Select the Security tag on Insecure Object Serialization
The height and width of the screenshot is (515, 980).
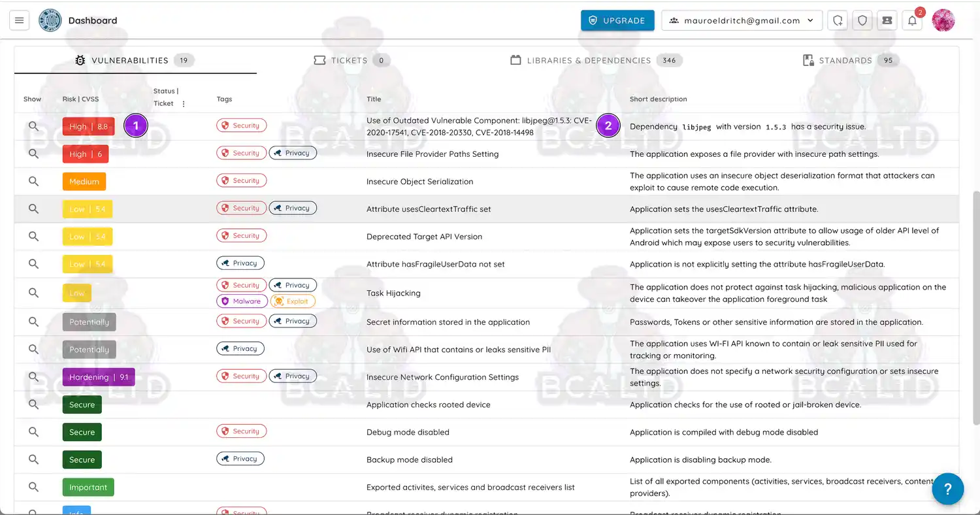[x=241, y=180]
